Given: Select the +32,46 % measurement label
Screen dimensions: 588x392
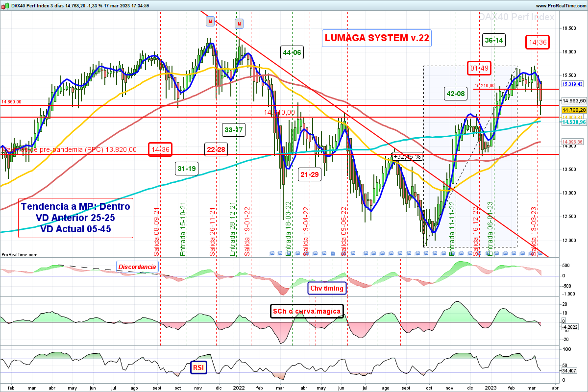Looking at the screenshot, I should [x=407, y=157].
